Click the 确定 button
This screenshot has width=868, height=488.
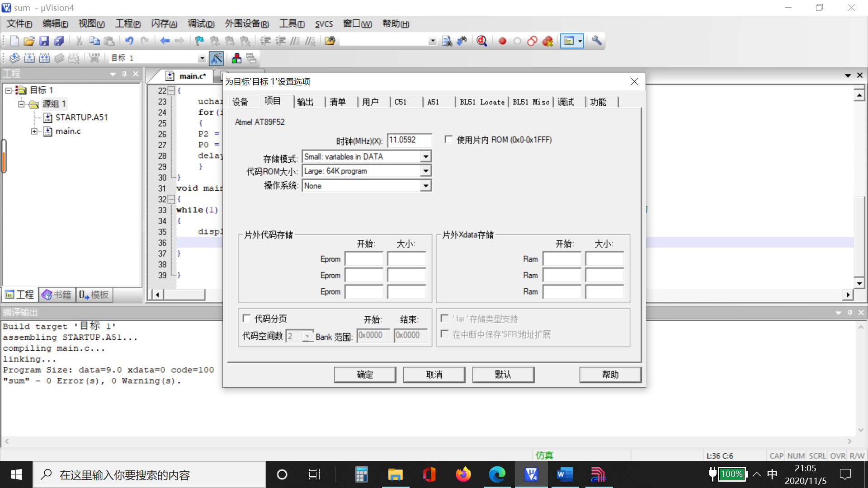click(x=365, y=375)
